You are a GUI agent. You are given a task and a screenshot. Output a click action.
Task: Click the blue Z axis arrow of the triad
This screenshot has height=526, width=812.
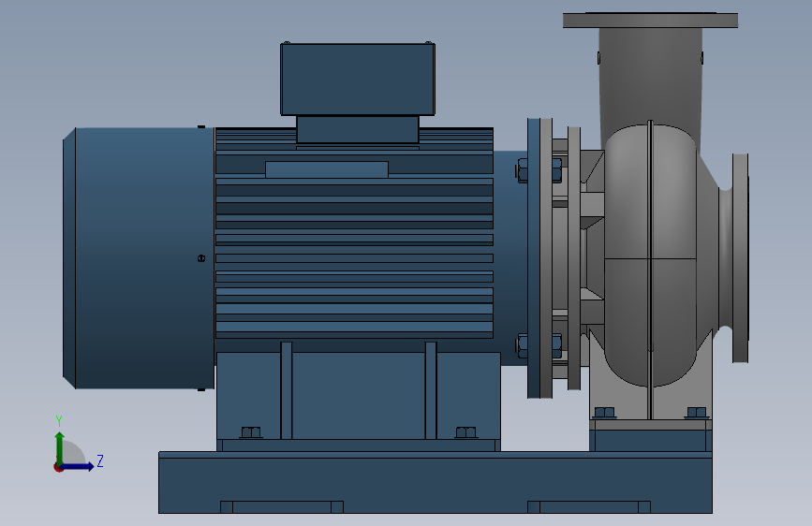click(78, 466)
